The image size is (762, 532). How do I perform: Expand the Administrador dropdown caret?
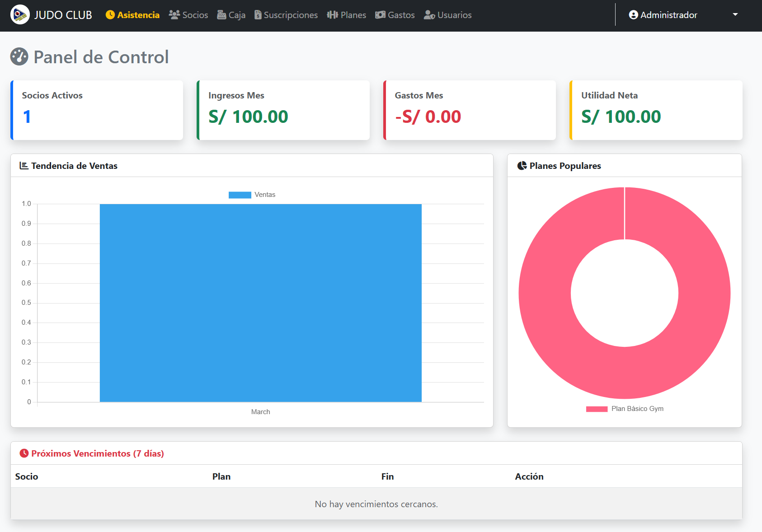735,14
